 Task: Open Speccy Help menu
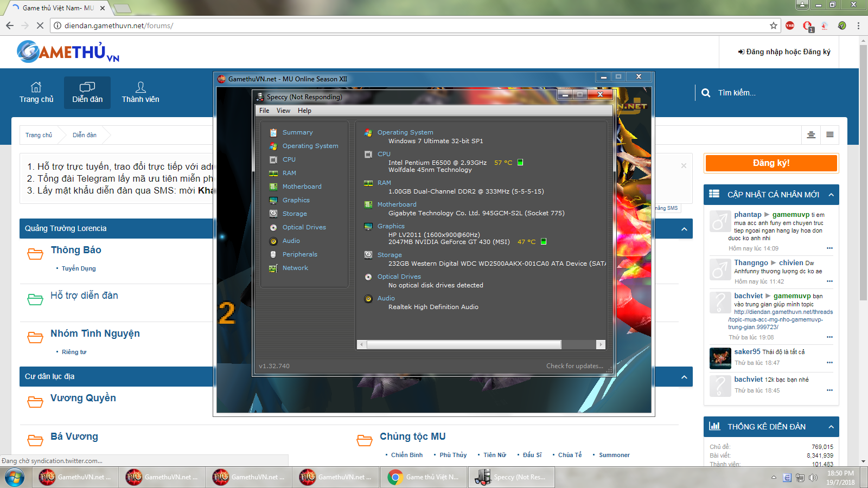[304, 111]
